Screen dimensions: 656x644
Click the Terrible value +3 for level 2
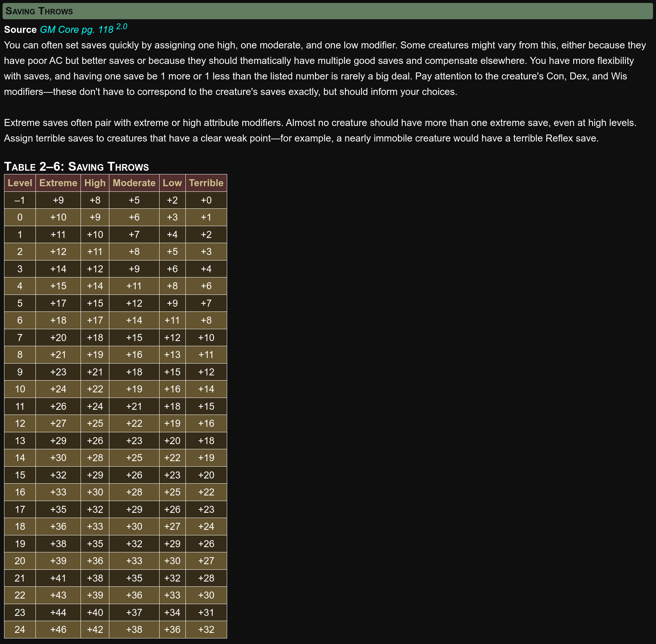pyautogui.click(x=206, y=252)
